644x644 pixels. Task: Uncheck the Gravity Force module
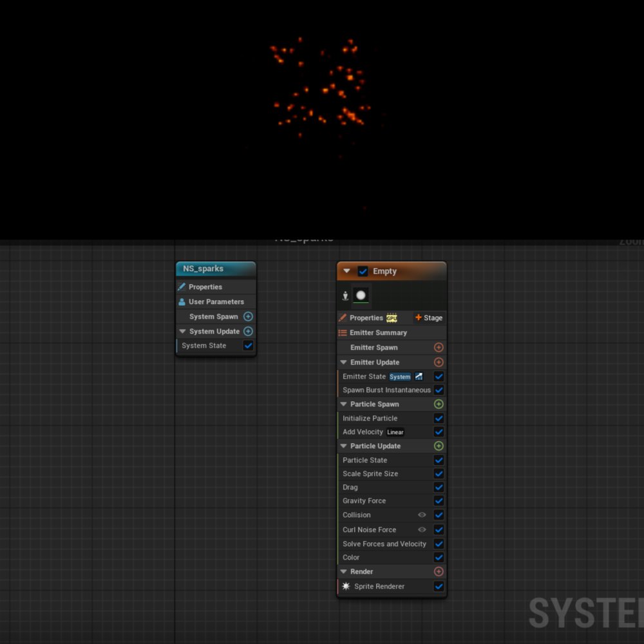pos(439,501)
